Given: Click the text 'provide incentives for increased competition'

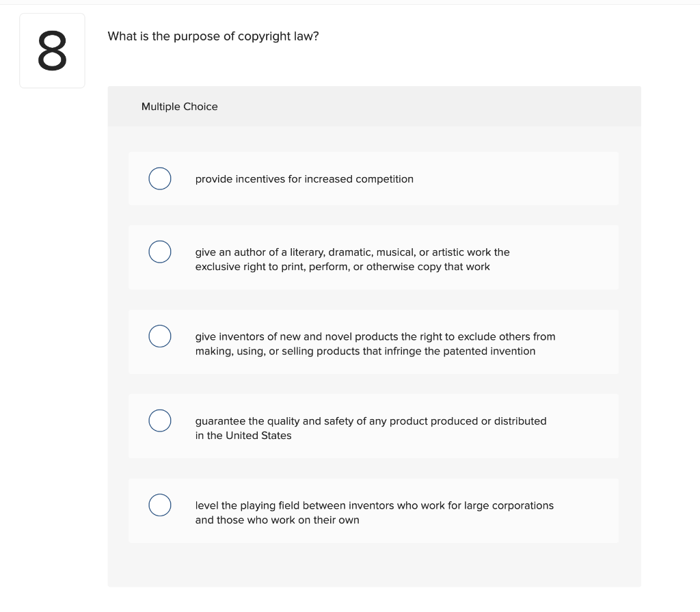Looking at the screenshot, I should click(x=304, y=179).
